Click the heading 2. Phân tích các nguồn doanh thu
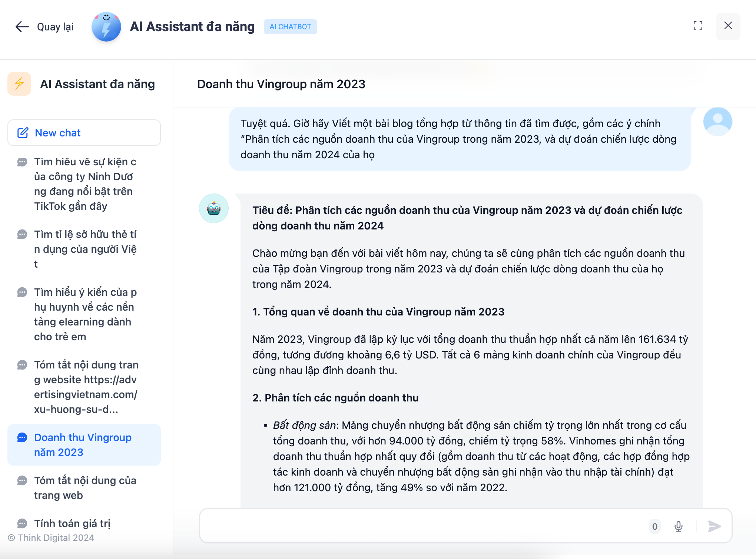The image size is (756, 559). [335, 398]
